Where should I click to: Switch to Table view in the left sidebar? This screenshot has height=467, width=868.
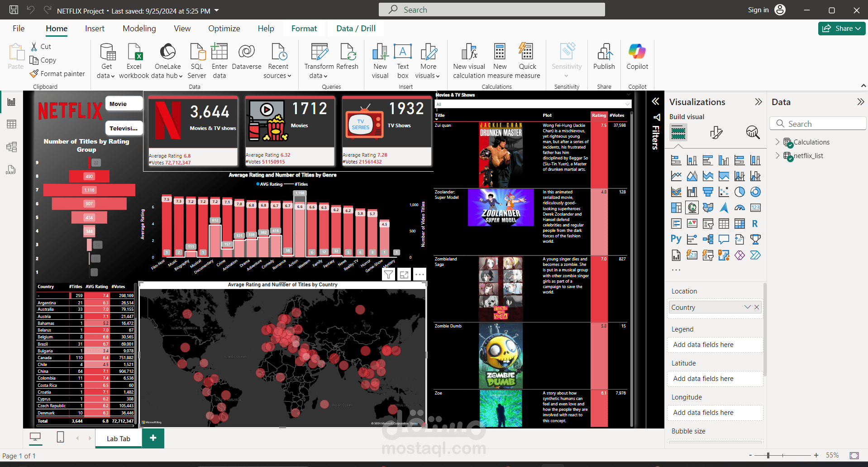coord(11,124)
